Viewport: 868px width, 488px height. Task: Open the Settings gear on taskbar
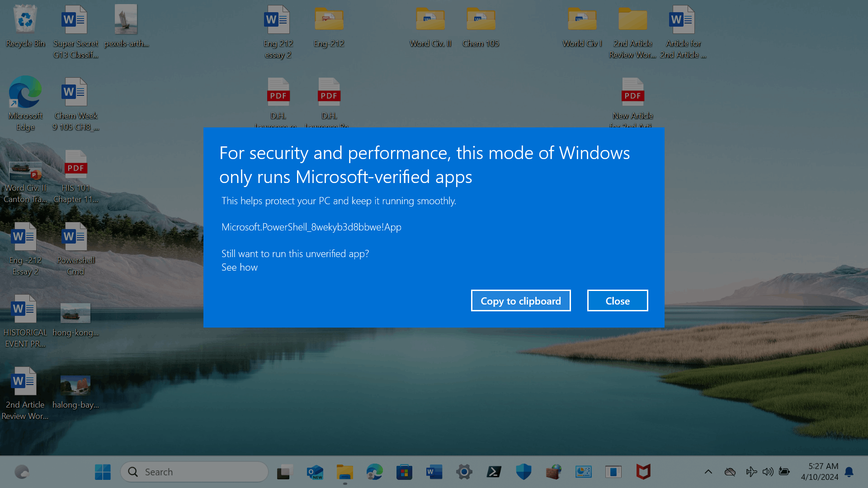tap(464, 472)
